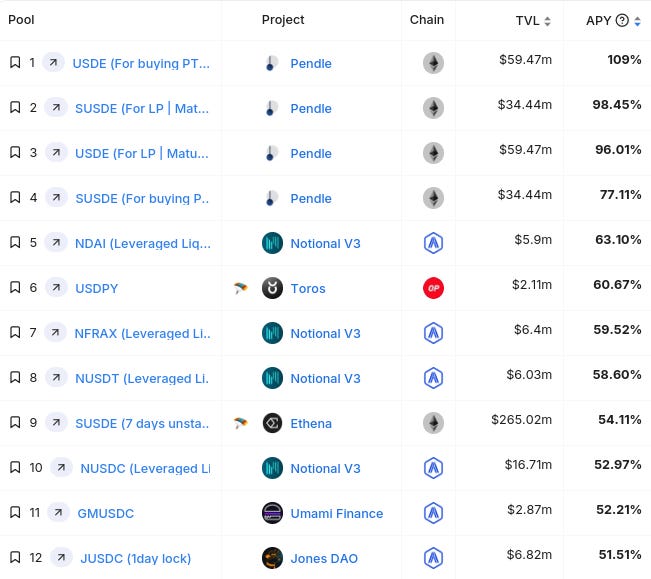Image resolution: width=651 pixels, height=579 pixels.
Task: Click the Umami Finance project logo
Action: (272, 513)
